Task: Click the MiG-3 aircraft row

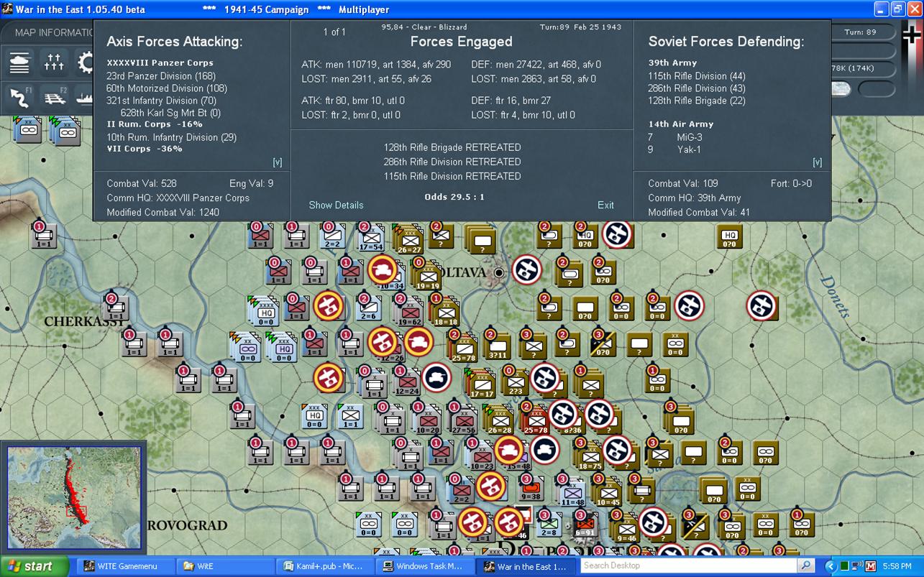Action: (x=675, y=137)
